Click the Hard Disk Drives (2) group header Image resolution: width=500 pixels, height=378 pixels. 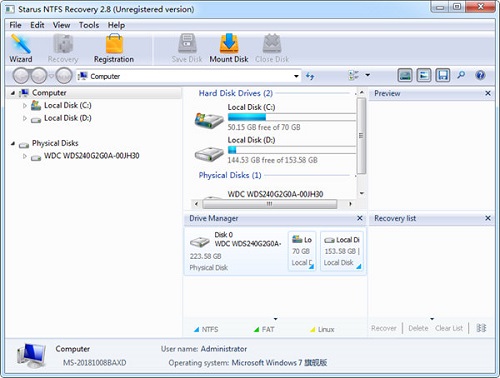(236, 93)
